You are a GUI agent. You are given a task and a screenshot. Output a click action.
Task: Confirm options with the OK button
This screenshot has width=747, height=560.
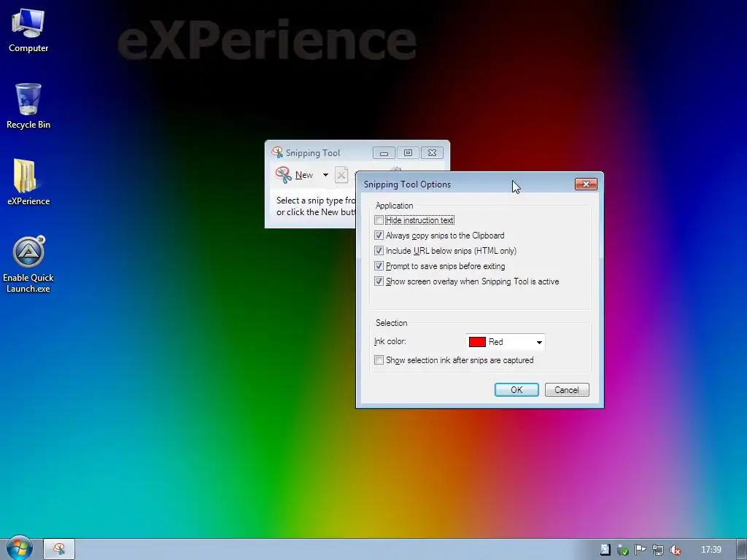click(x=517, y=389)
